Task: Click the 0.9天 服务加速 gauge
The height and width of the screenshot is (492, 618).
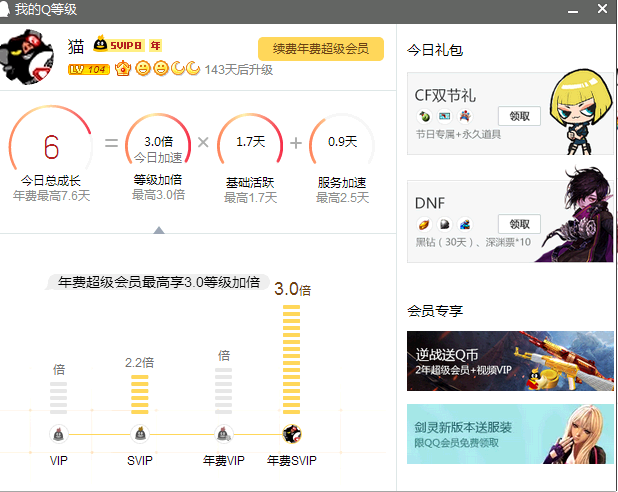Action: pyautogui.click(x=342, y=139)
